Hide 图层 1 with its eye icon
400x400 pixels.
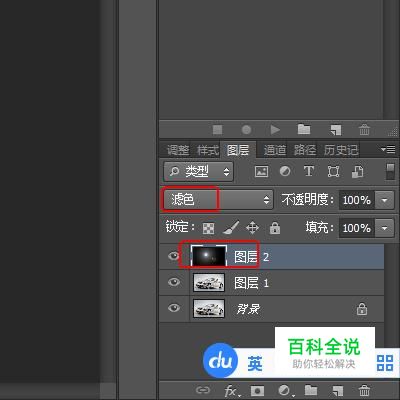point(174,282)
